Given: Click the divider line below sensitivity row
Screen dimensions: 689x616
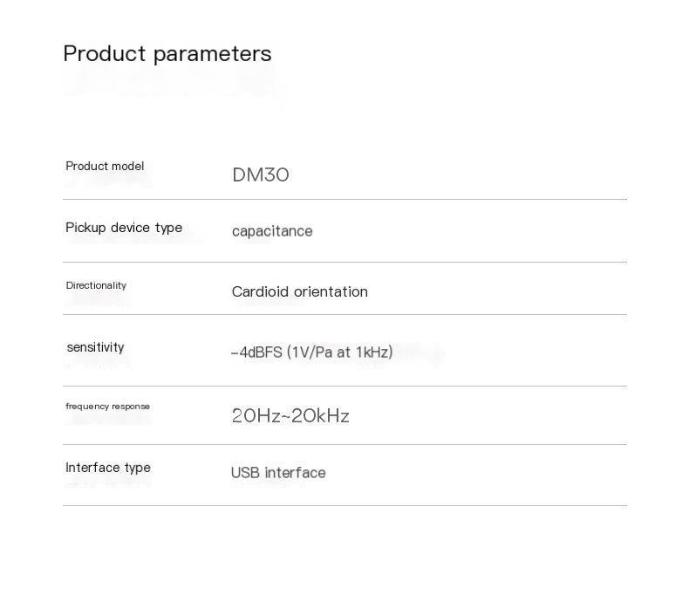Looking at the screenshot, I should 344,387.
